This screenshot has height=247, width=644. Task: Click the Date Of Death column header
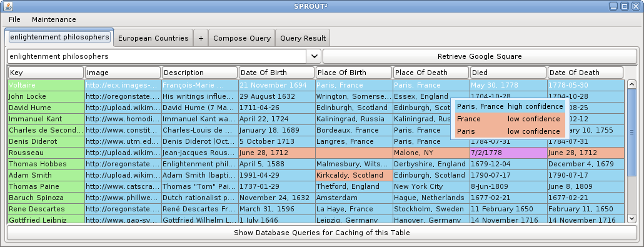coord(585,73)
